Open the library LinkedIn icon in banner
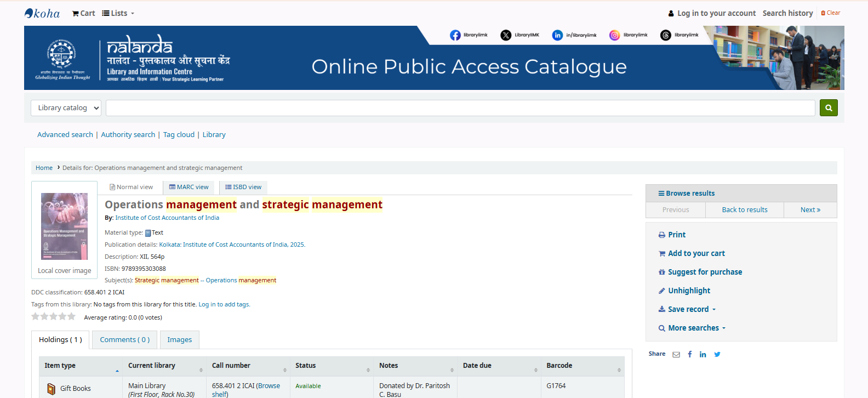 pos(557,35)
